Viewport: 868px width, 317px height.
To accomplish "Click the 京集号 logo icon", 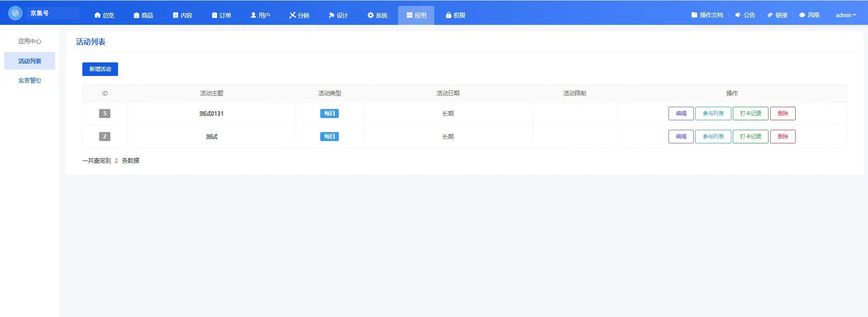I will coord(15,13).
